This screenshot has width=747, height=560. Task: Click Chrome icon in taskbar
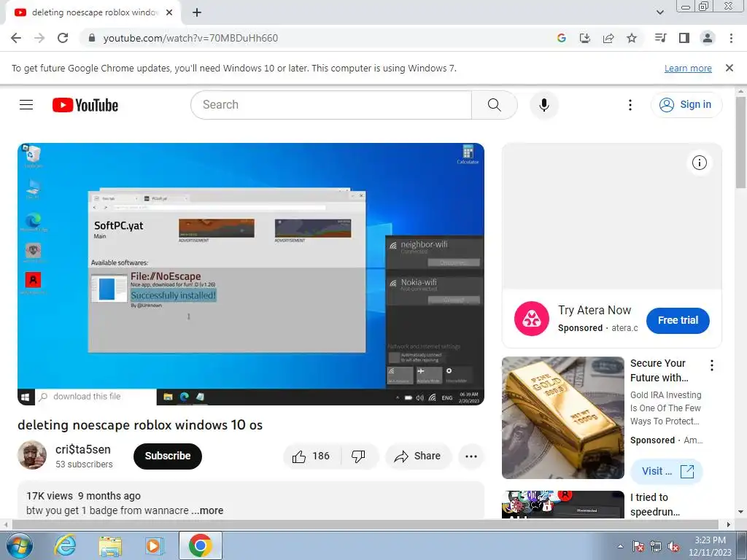coord(200,545)
